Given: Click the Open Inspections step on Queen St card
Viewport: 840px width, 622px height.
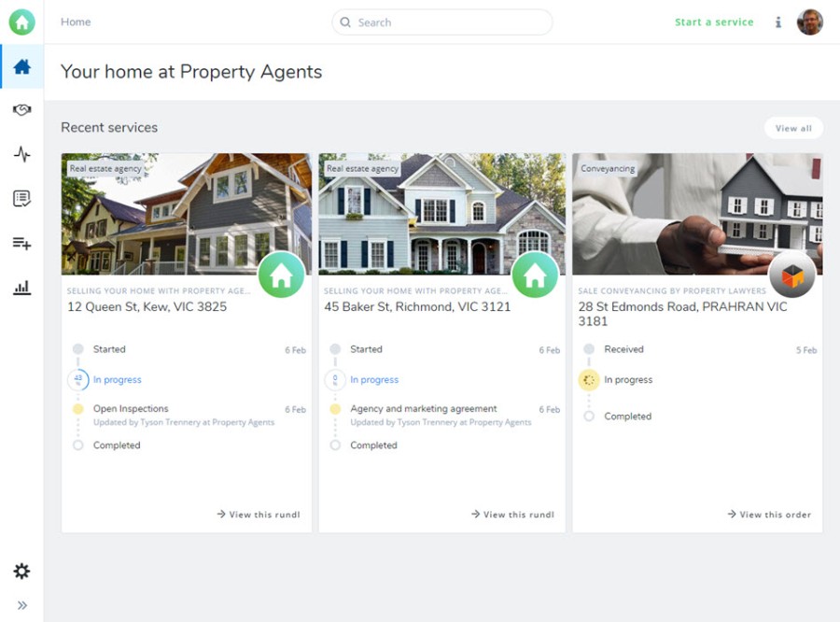Looking at the screenshot, I should click(131, 408).
